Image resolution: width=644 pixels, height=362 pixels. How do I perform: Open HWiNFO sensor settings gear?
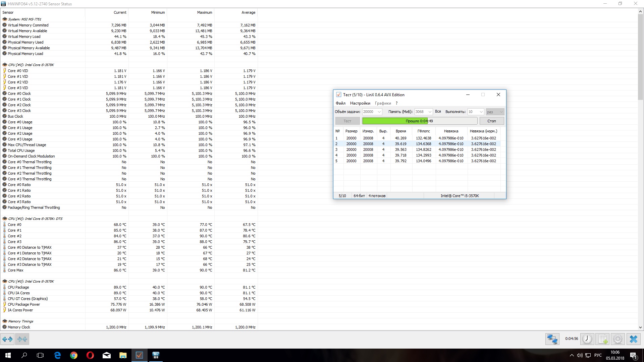click(x=618, y=339)
